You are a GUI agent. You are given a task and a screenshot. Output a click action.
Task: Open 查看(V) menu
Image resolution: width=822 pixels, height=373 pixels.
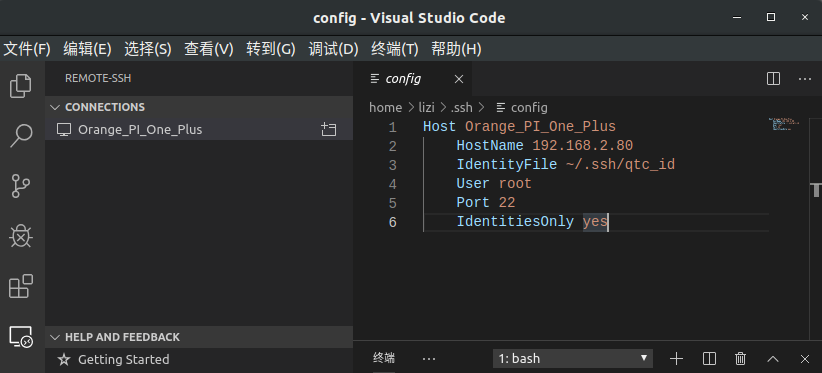[x=209, y=49]
